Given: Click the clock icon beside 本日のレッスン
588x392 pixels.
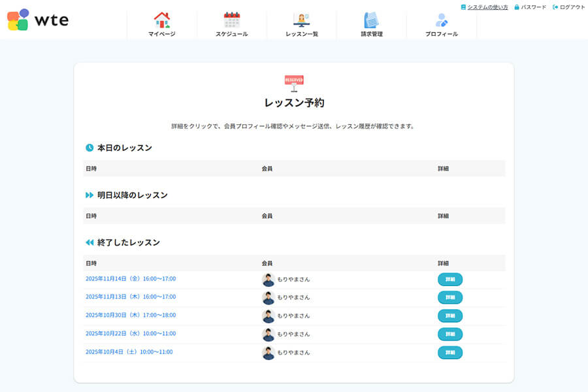Looking at the screenshot, I should [90, 148].
